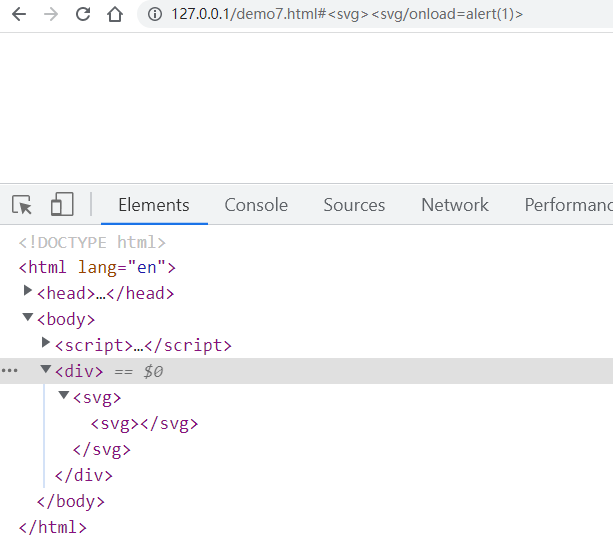Activate the inspect element picker tool

point(22,205)
